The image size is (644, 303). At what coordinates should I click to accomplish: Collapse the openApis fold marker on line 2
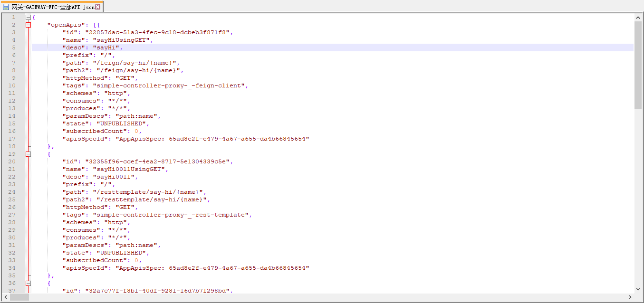point(28,25)
